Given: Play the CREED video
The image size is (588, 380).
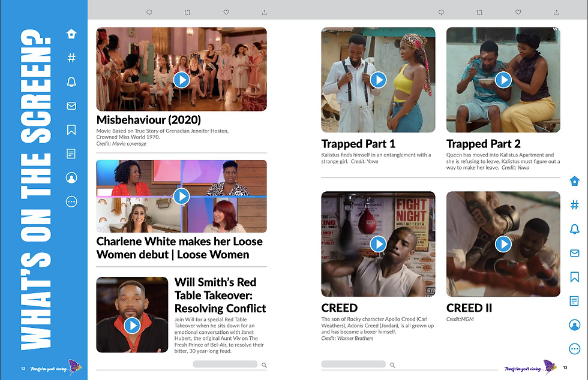Looking at the screenshot, I should point(379,244).
